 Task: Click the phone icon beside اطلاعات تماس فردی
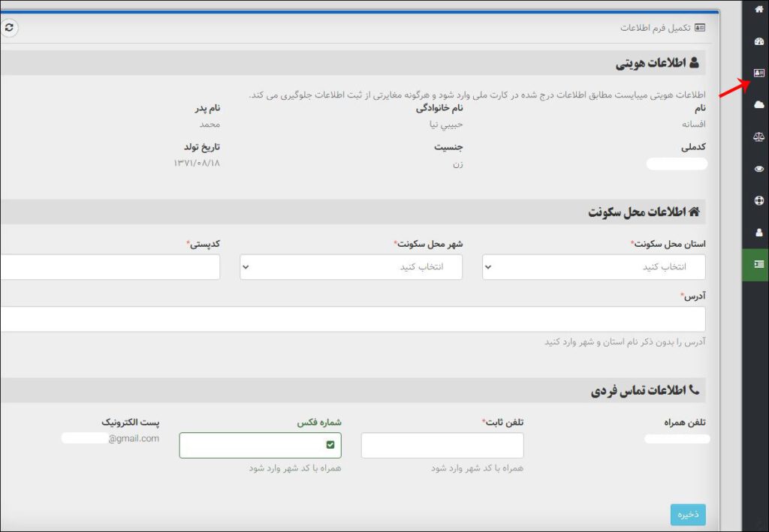(x=694, y=390)
